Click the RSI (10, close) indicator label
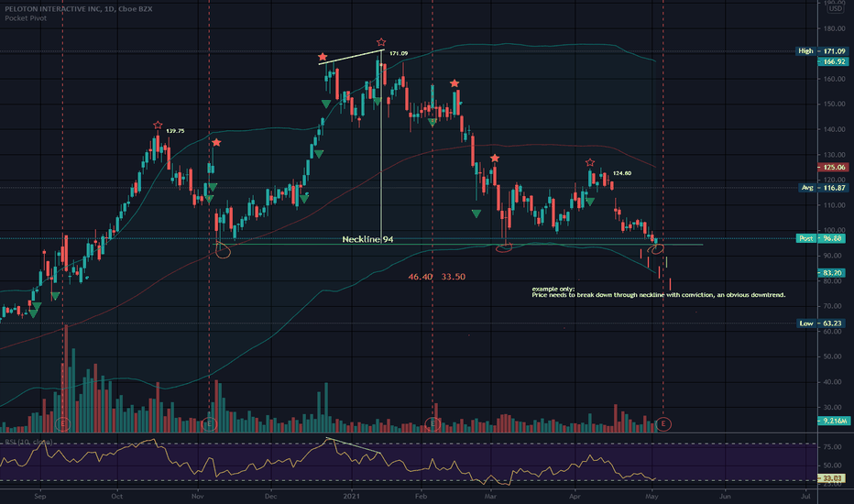Screen dimensions: 854x504 pyautogui.click(x=28, y=442)
